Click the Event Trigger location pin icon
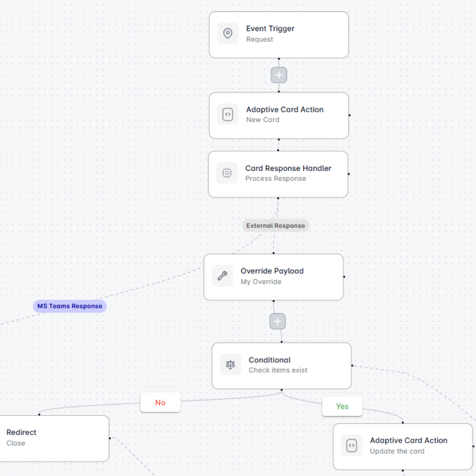This screenshot has height=476, width=476. (228, 33)
